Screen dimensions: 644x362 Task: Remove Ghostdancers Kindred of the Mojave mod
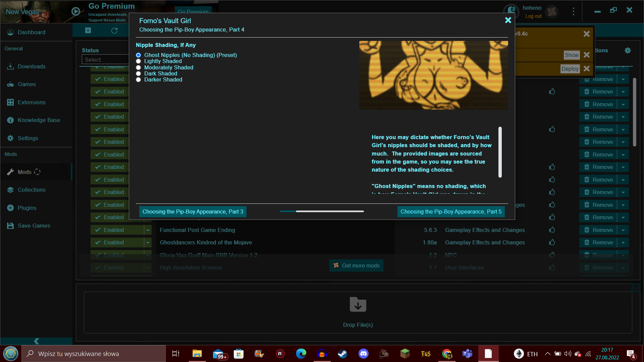[598, 242]
